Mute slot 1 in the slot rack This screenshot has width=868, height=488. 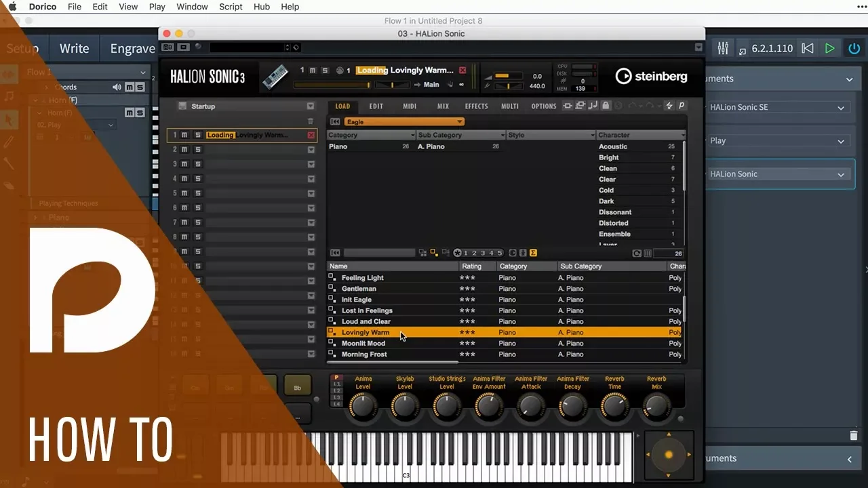point(184,136)
